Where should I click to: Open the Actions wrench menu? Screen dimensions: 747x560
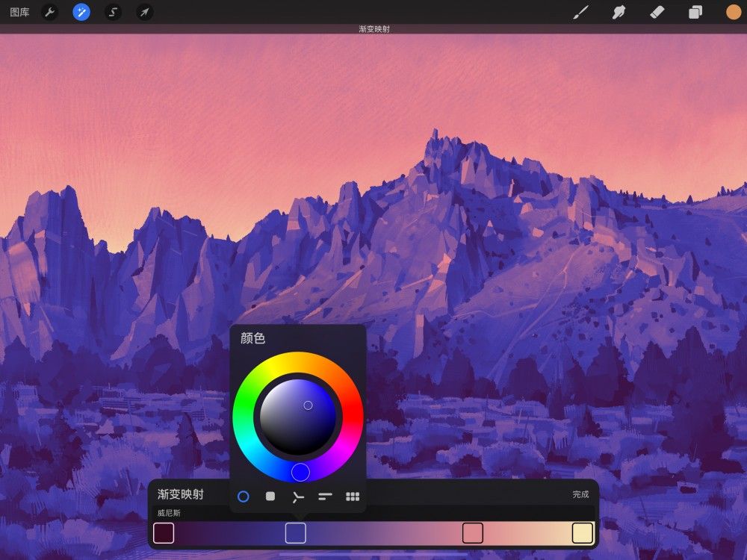pyautogui.click(x=50, y=11)
